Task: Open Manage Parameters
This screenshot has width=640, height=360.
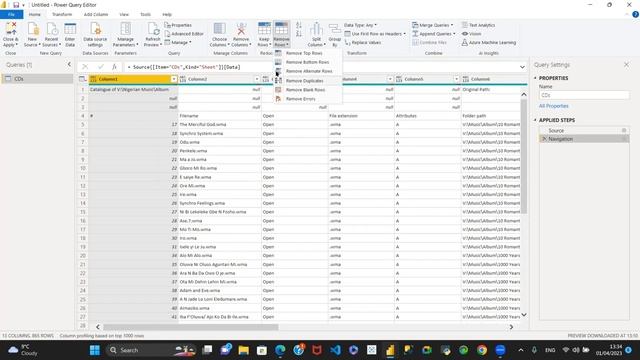Action: tap(126, 34)
